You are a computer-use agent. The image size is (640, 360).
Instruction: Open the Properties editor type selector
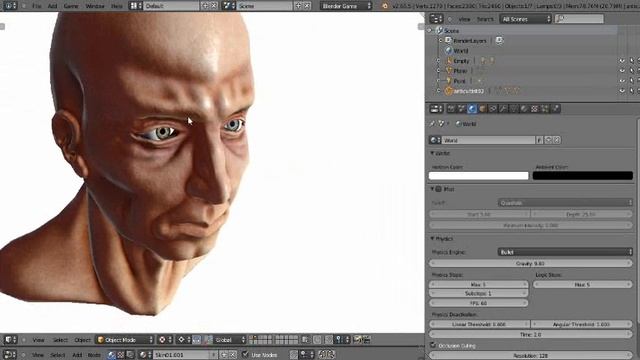(x=436, y=109)
